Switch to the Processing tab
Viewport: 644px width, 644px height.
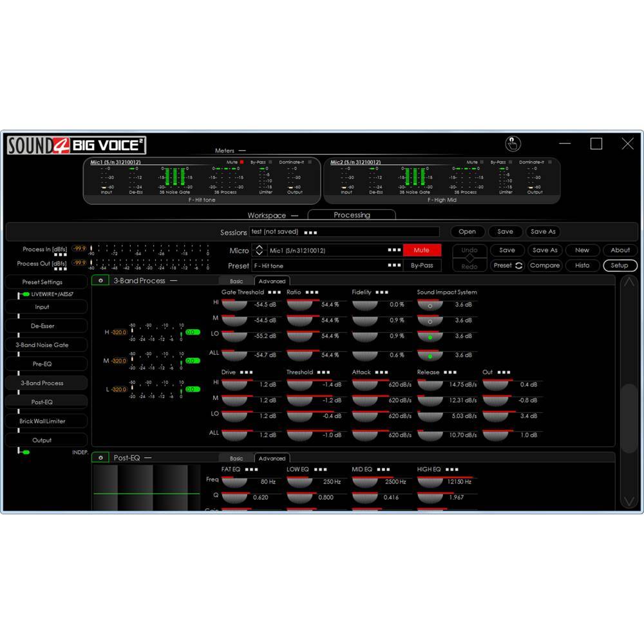(352, 215)
